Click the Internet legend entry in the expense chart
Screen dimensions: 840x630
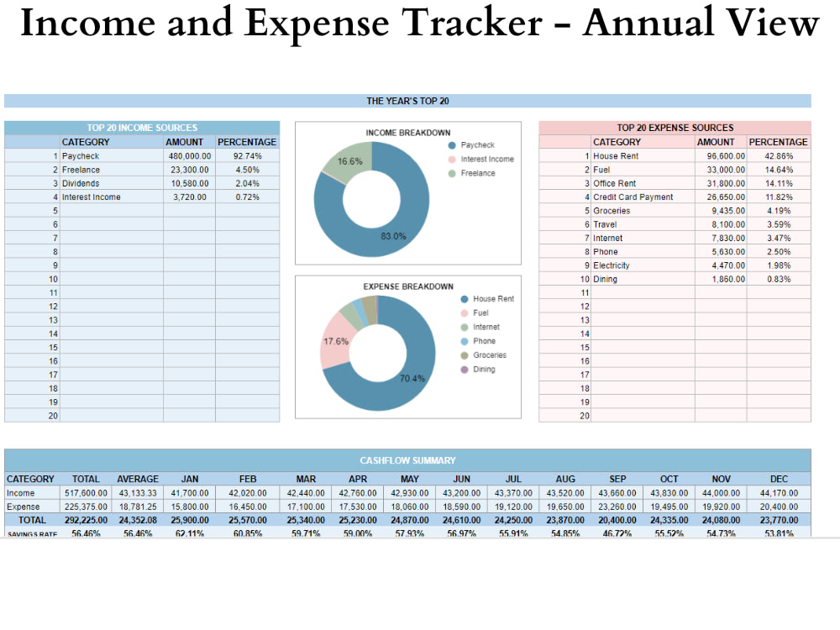click(x=480, y=327)
